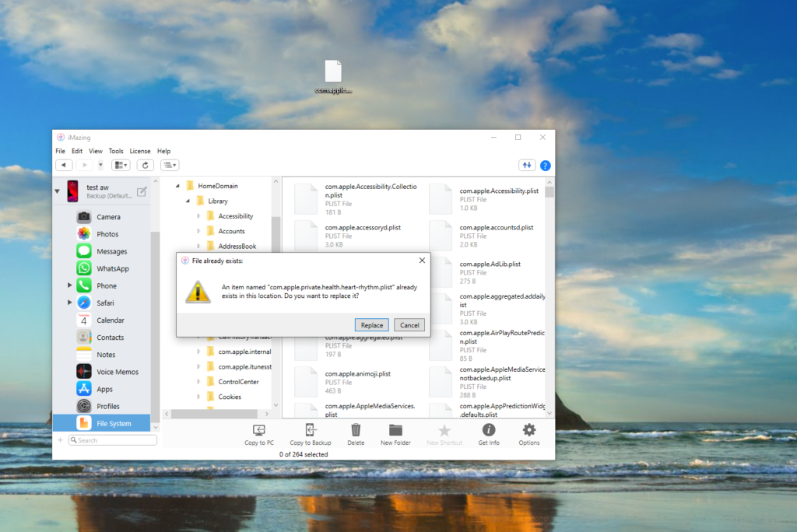
Task: Open the Tools menu
Action: pos(116,151)
